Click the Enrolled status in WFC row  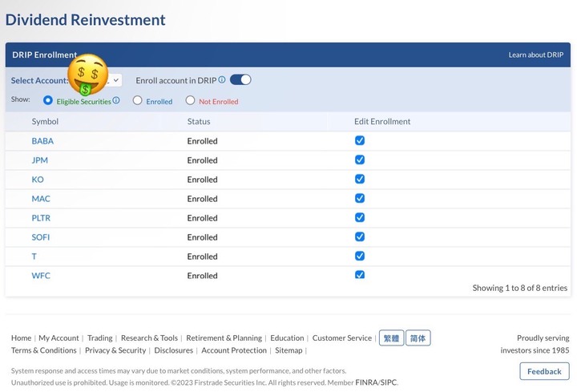(x=203, y=276)
